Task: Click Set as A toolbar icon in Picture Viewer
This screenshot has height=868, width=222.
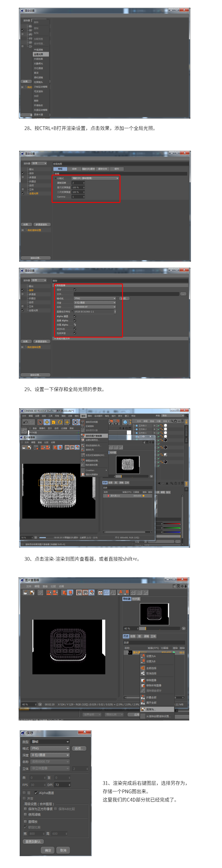Action: (121, 592)
